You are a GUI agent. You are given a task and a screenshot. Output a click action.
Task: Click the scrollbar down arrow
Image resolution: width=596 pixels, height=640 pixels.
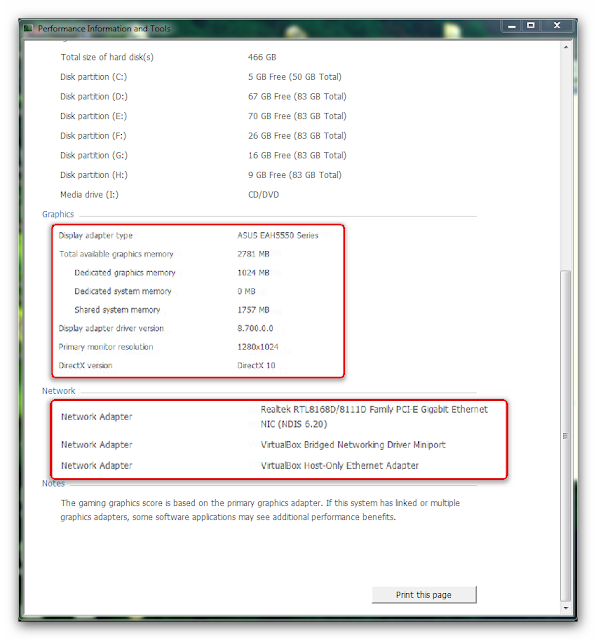(566, 608)
